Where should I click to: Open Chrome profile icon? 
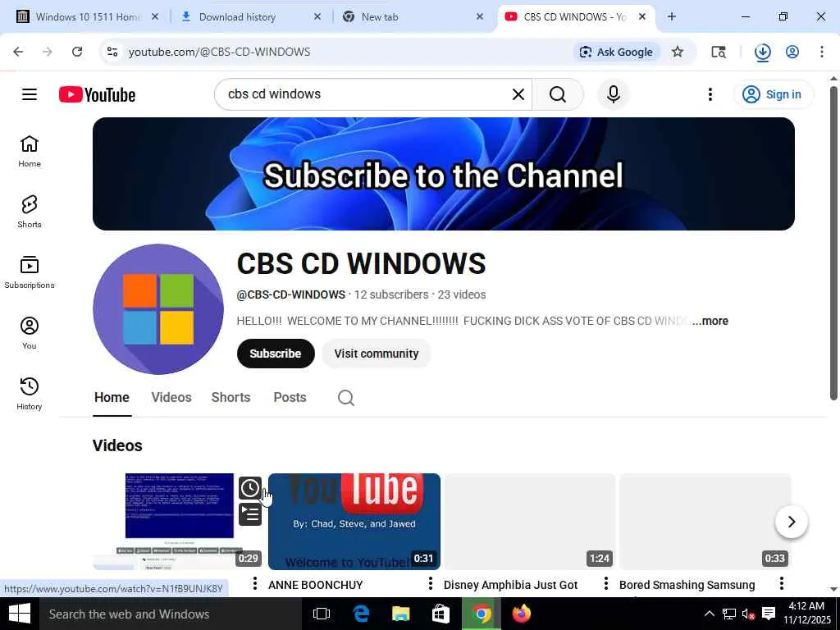(x=792, y=52)
